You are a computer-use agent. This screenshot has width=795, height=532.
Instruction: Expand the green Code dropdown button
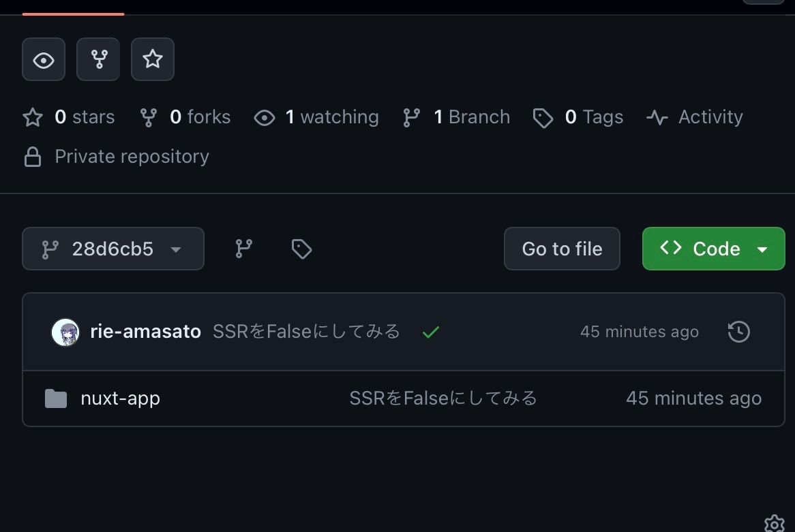coord(713,249)
